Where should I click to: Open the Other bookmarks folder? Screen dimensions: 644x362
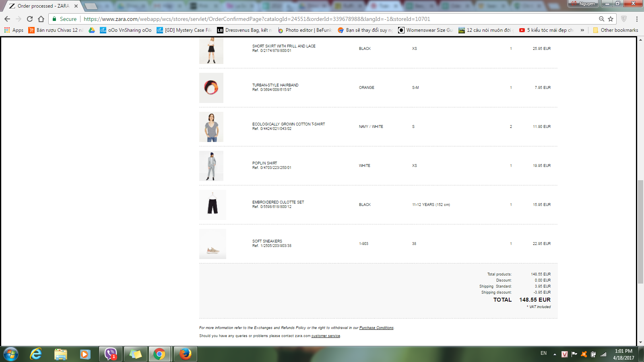[x=615, y=30]
